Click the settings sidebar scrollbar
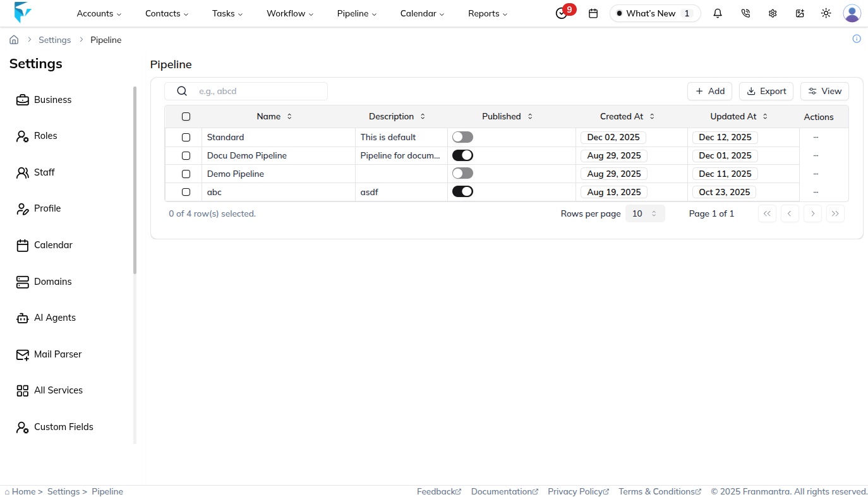 [x=135, y=180]
